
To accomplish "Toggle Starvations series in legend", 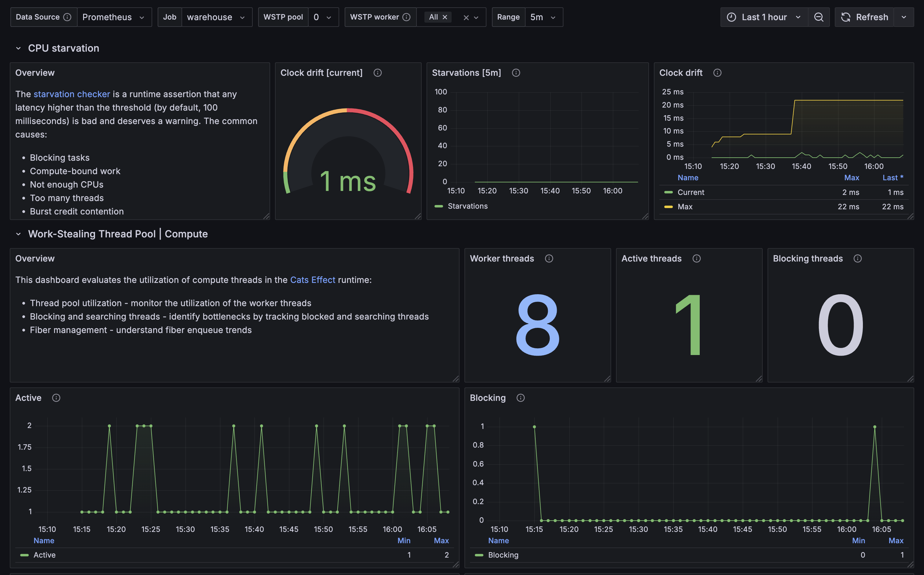I will pos(467,206).
